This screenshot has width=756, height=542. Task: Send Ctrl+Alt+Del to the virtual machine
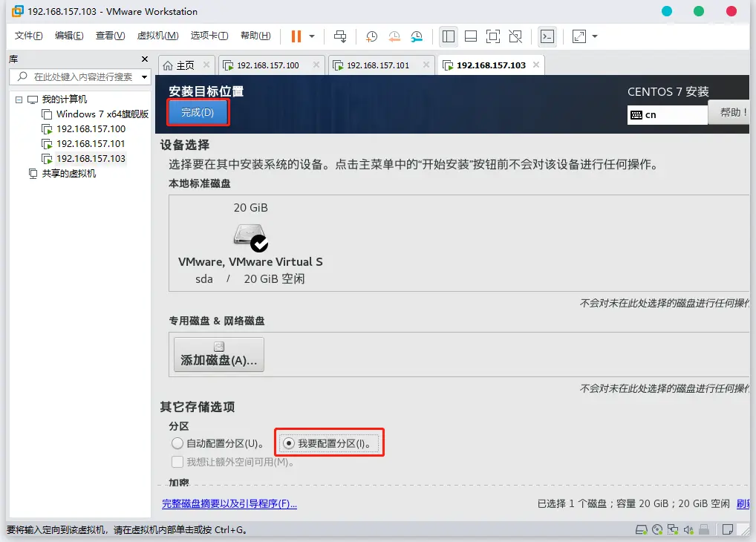pos(340,36)
